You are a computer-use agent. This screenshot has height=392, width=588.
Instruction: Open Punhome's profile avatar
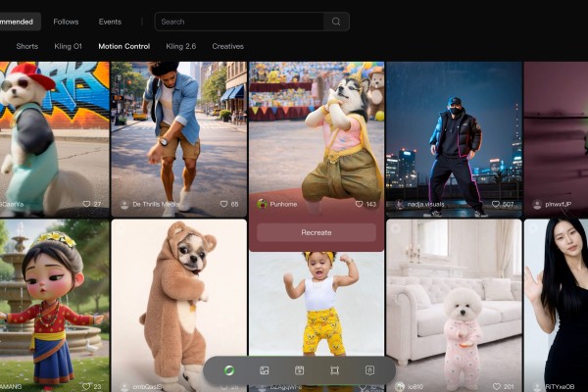(262, 204)
